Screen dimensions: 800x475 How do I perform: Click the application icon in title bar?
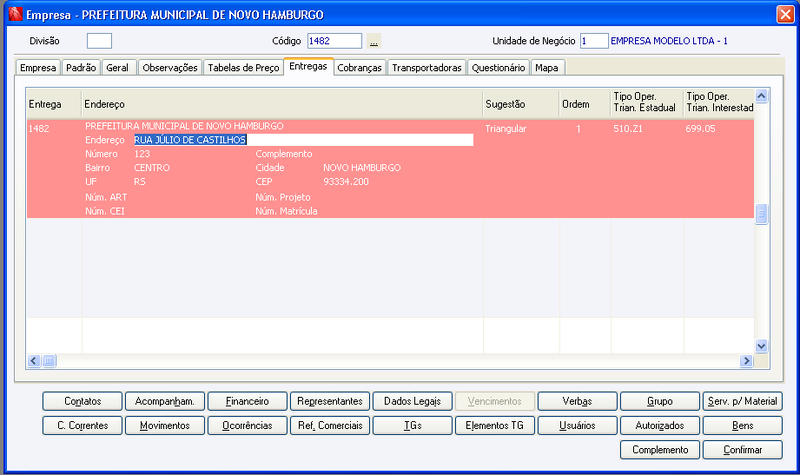15,14
